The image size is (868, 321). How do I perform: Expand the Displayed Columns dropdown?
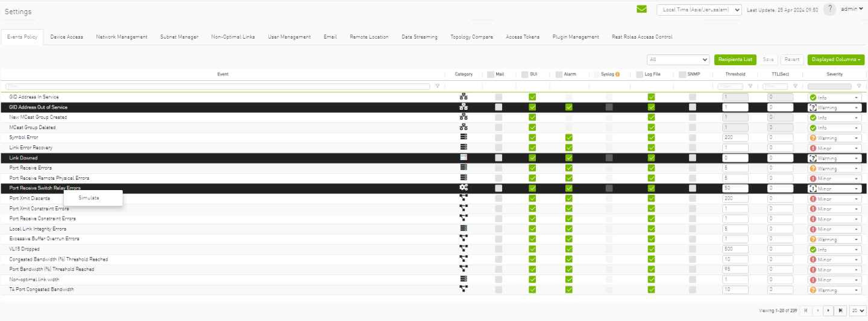point(835,60)
